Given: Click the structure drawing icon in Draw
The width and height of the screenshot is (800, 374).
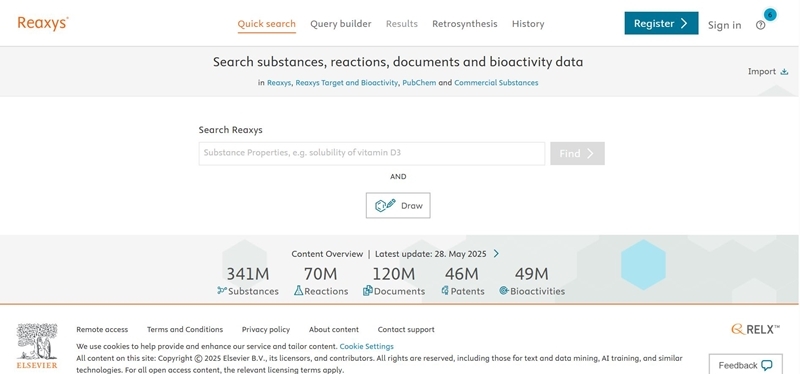Looking at the screenshot, I should click(x=385, y=205).
